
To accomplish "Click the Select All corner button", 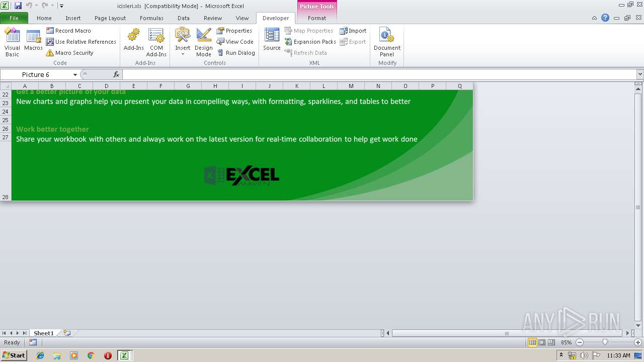I will coord(6,86).
